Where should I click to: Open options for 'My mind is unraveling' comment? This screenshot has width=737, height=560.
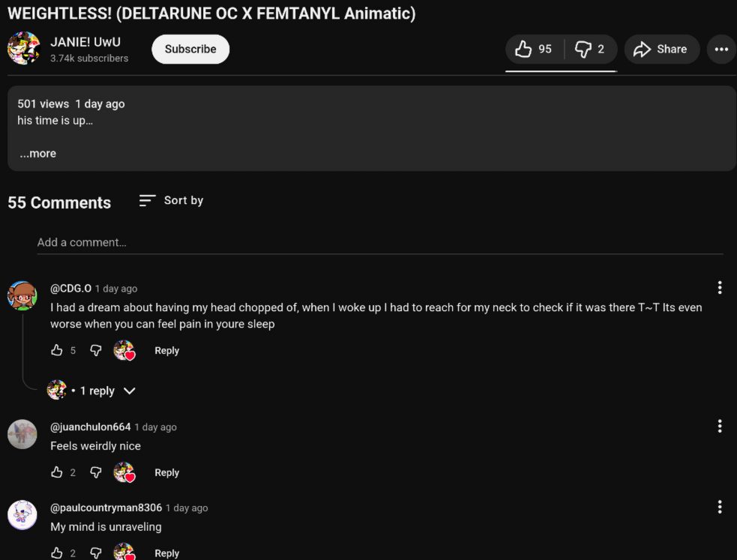click(x=720, y=508)
